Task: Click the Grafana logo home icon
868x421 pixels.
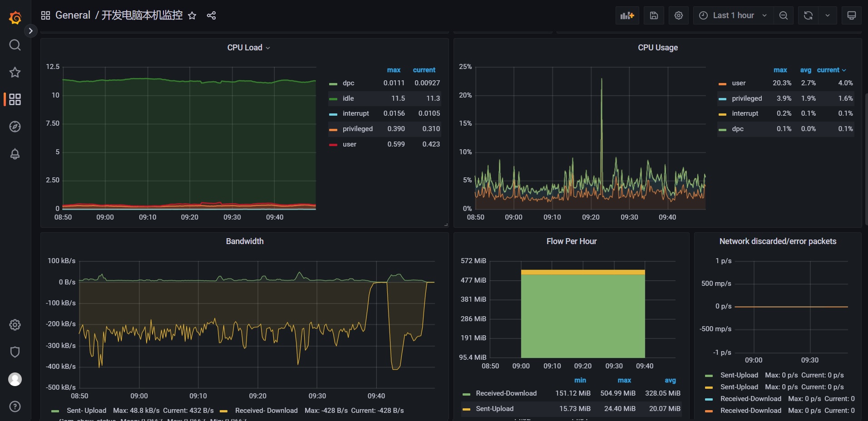Action: [x=15, y=17]
